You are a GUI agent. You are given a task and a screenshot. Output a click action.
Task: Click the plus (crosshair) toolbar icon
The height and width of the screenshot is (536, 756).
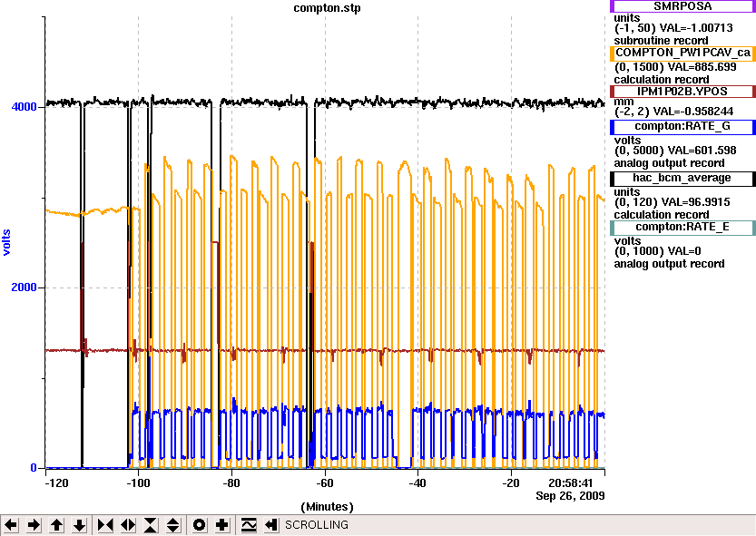(222, 525)
